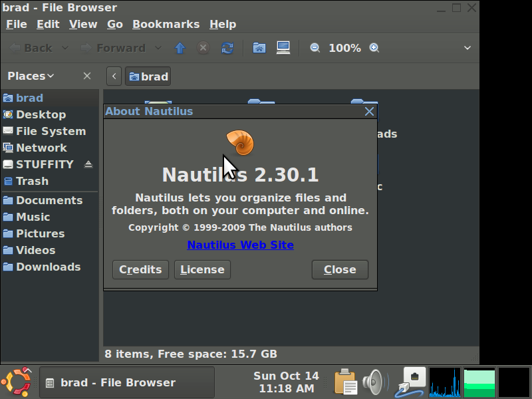Click the network connection tray icon
532x399 pixels.
click(410, 382)
